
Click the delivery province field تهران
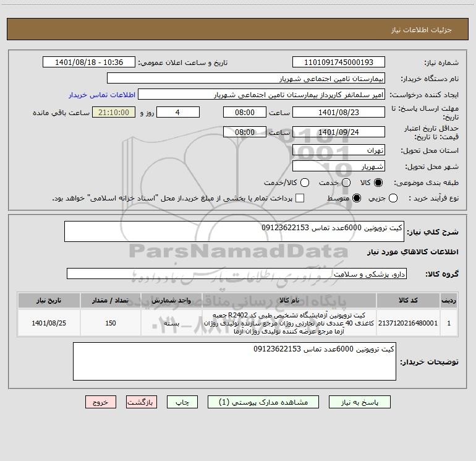[x=339, y=150]
